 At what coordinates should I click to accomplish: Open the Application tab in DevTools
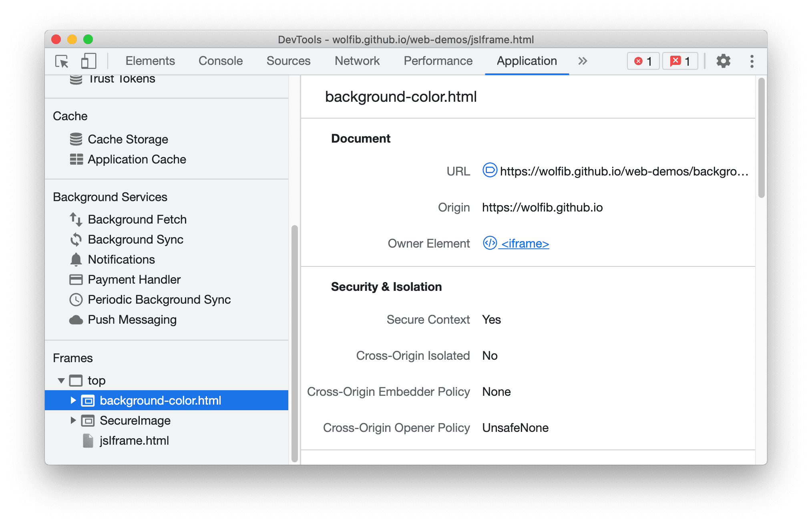pyautogui.click(x=525, y=60)
